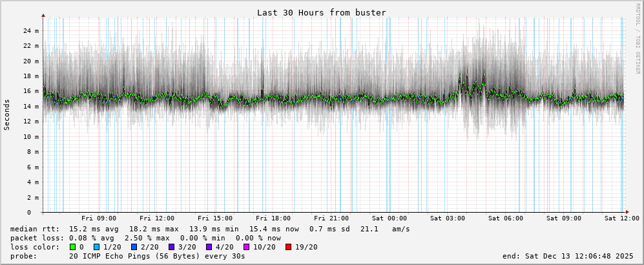The width and height of the screenshot is (644, 265).
Task: Click the Seconds y-axis label
Action: (7, 114)
